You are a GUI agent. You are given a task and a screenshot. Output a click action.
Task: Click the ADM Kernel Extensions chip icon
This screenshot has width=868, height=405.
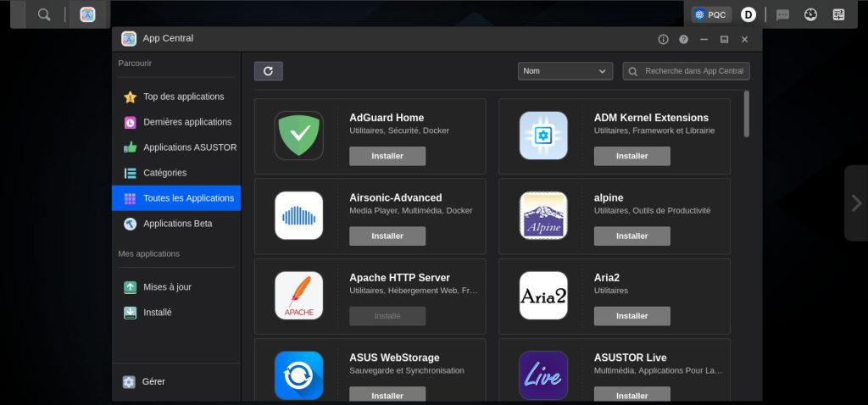tap(543, 136)
